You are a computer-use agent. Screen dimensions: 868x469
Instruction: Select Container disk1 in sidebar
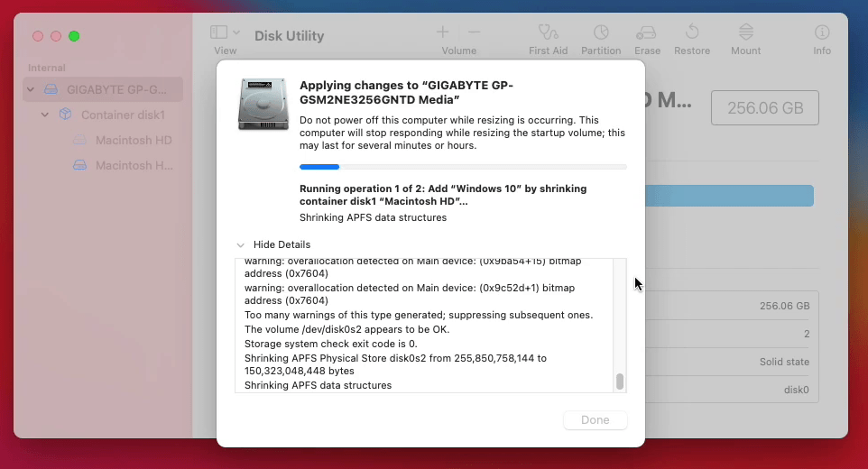coord(123,115)
